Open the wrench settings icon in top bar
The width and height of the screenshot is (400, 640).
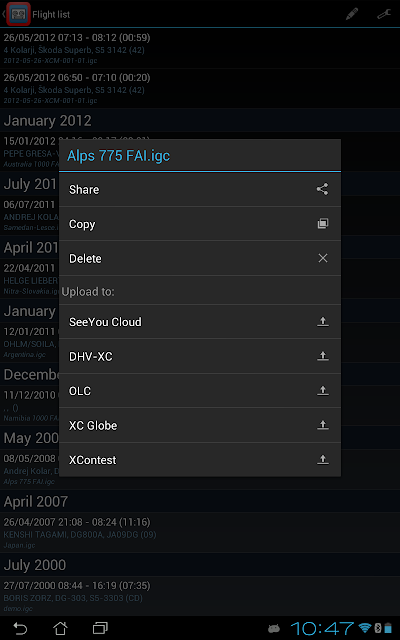pyautogui.click(x=384, y=14)
